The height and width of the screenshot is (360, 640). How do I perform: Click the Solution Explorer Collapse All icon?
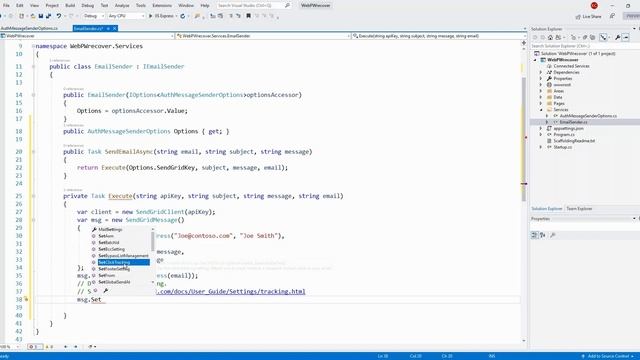(585, 38)
